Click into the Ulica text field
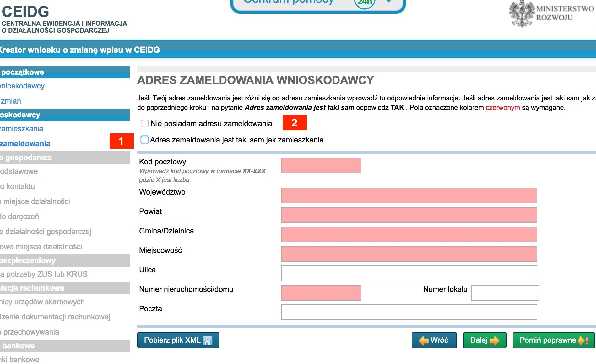Screen dimensions: 596x364 click(x=409, y=273)
